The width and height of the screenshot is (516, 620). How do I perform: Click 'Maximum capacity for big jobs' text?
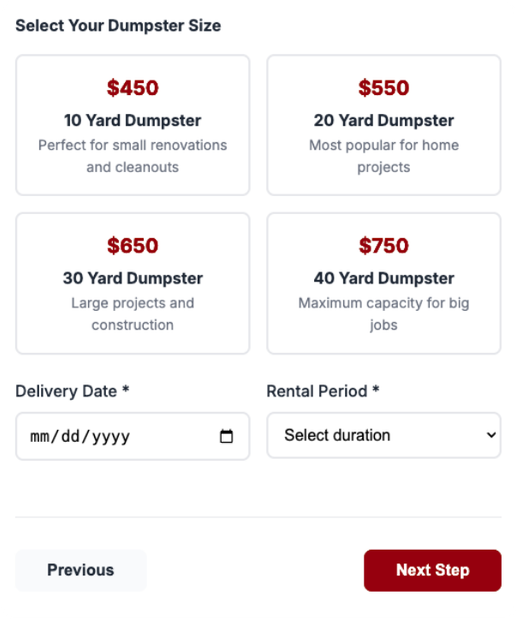(384, 314)
